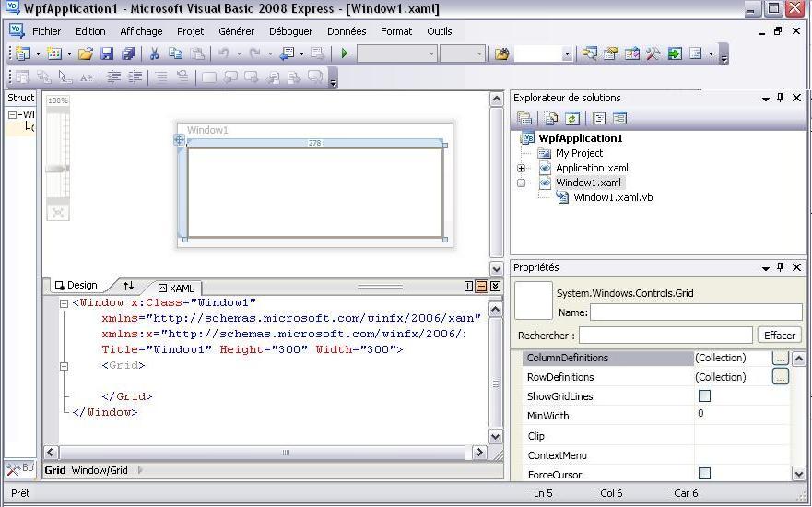Pin the Explorateur de solutions panel
Viewport: 812px width, 507px height.
coord(781,98)
